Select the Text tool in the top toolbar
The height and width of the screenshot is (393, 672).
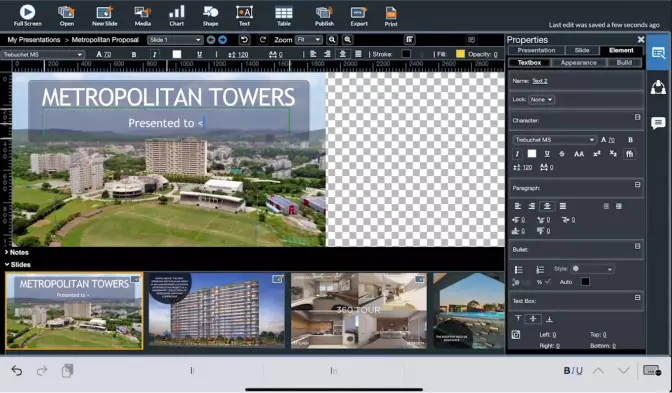244,15
